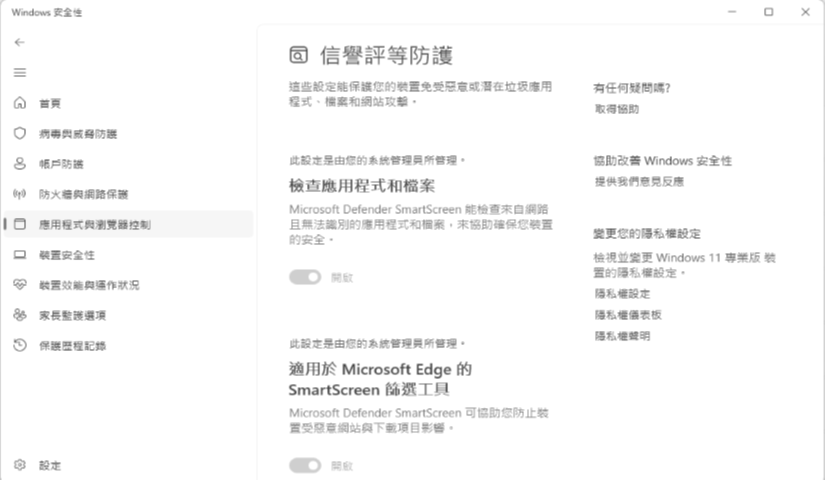This screenshot has height=480, width=825.
Task: Click the 隱私權聲明 link
Action: click(622, 336)
